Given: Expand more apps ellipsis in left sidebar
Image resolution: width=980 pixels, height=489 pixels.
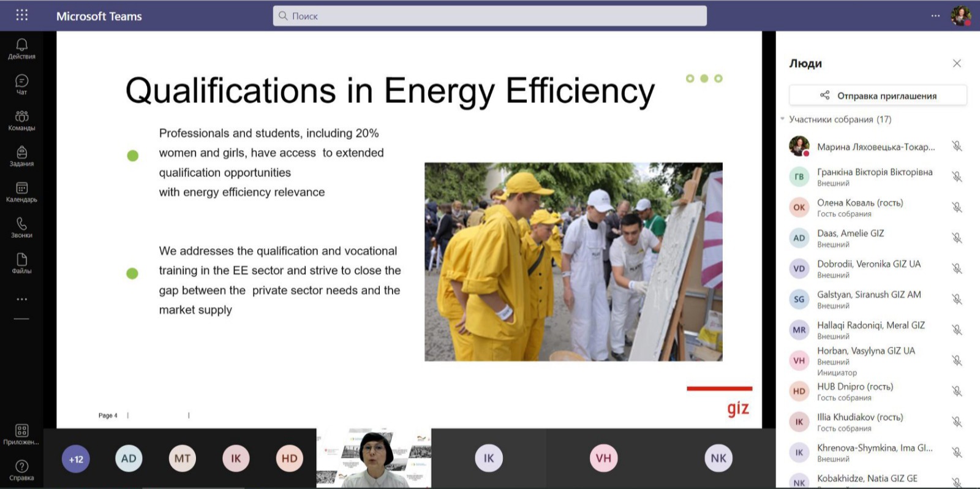Looking at the screenshot, I should pos(21,299).
